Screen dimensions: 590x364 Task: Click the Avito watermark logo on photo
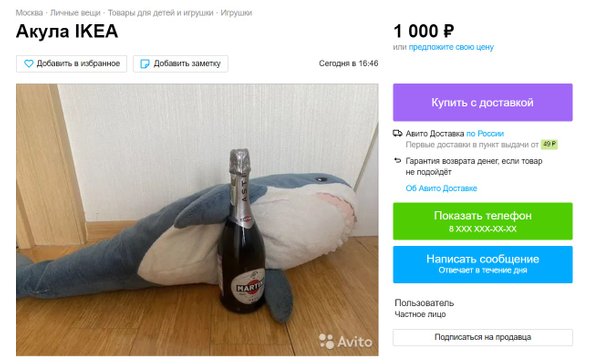[345, 341]
